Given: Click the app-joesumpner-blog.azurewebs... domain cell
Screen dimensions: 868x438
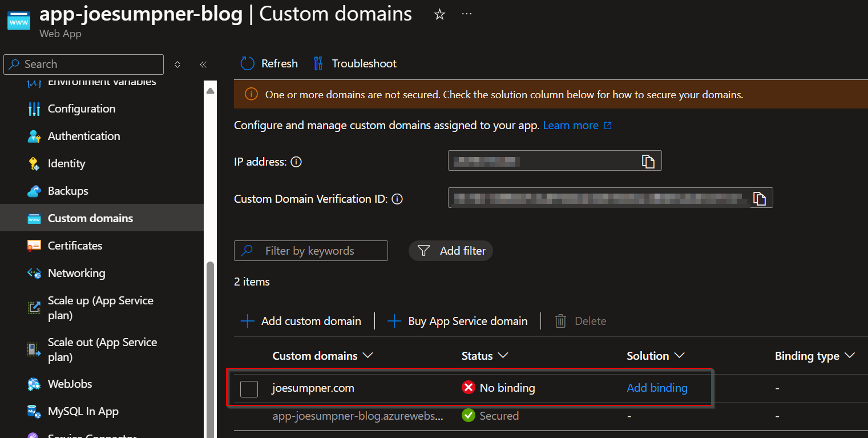Looking at the screenshot, I should [358, 416].
